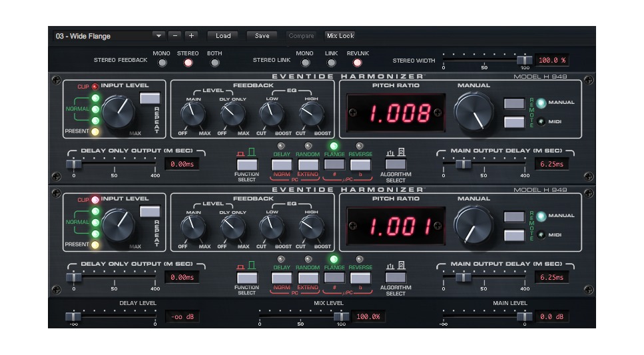Adjust the Stereo Width slider handle
The width and height of the screenshot is (644, 355).
click(x=525, y=60)
